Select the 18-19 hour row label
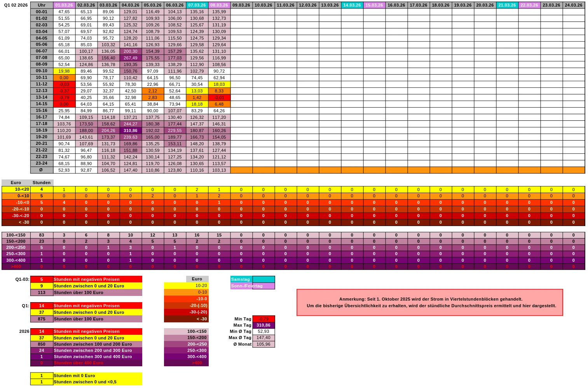Screen dimensions: 588x388 pos(42,130)
